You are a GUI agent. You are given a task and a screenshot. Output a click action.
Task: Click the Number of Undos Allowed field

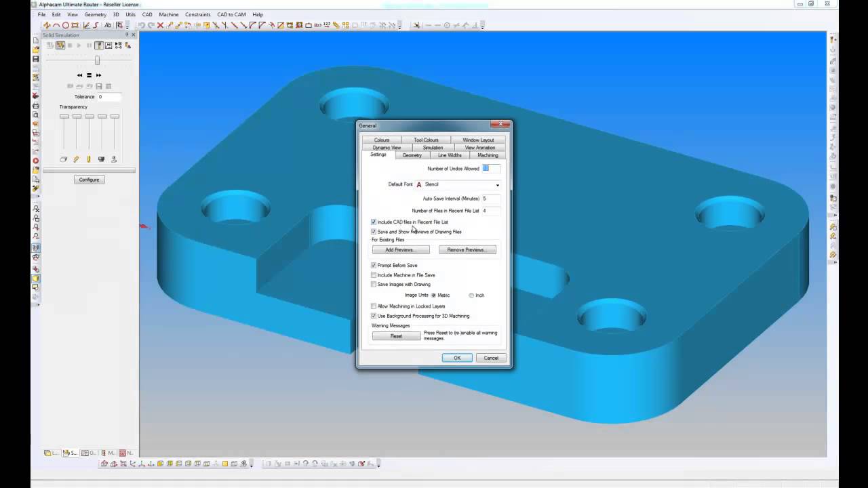click(491, 168)
